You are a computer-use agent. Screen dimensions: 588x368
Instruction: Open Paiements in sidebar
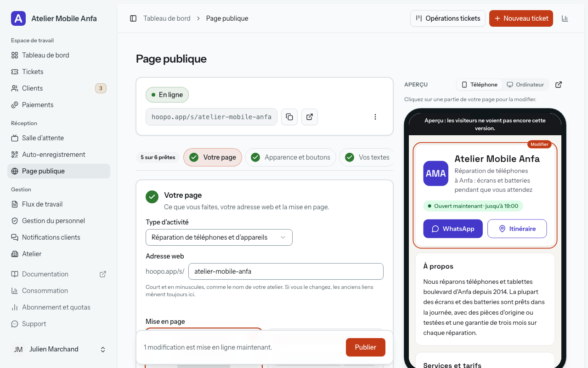(59, 105)
